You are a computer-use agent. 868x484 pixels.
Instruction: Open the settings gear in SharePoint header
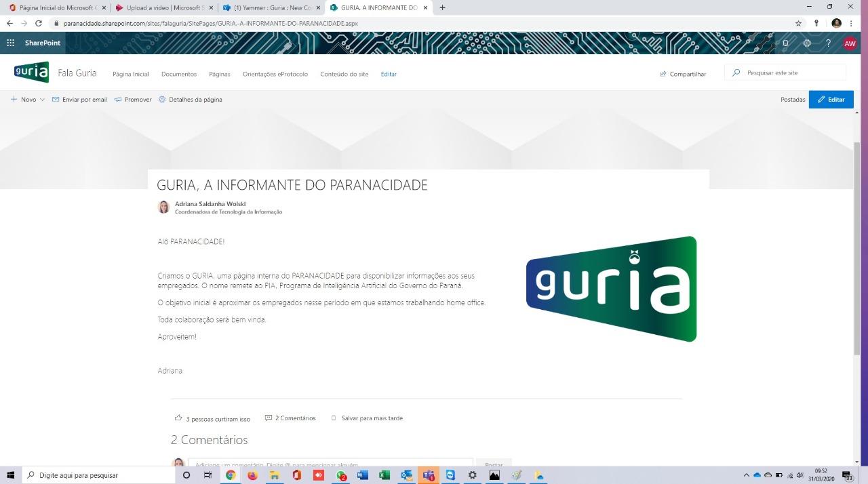coord(807,43)
